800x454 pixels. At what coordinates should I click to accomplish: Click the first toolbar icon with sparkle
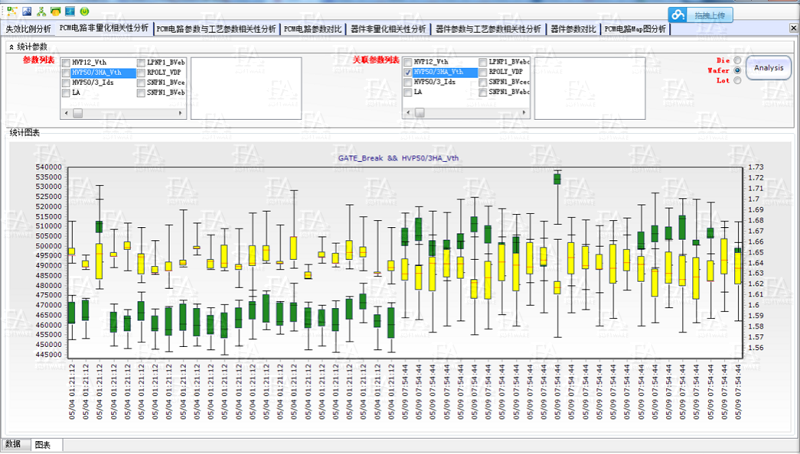tap(10, 10)
